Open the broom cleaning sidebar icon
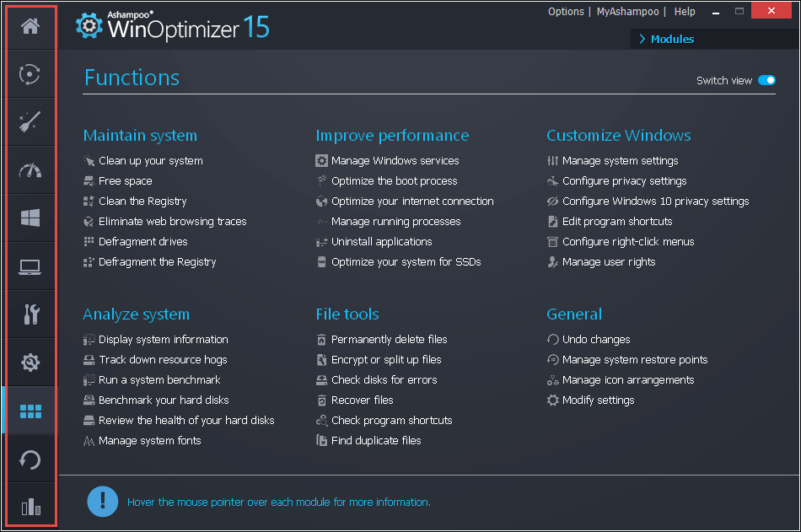This screenshot has width=801, height=532. click(30, 122)
